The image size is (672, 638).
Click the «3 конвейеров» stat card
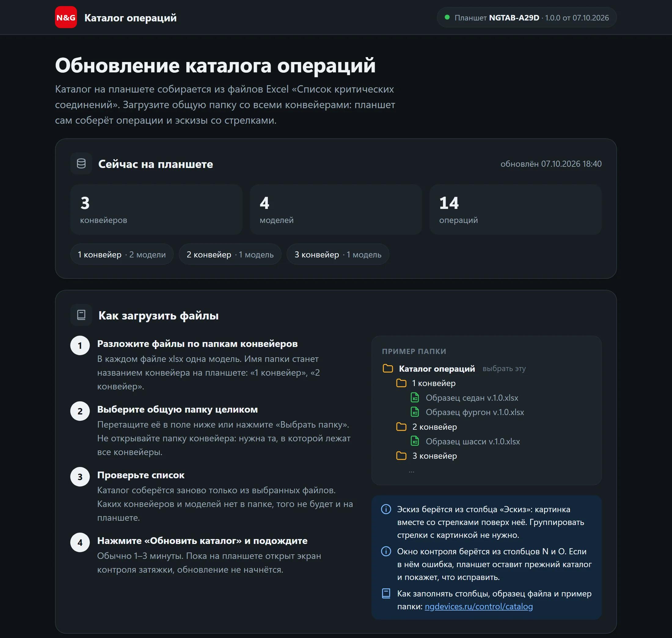pos(156,210)
